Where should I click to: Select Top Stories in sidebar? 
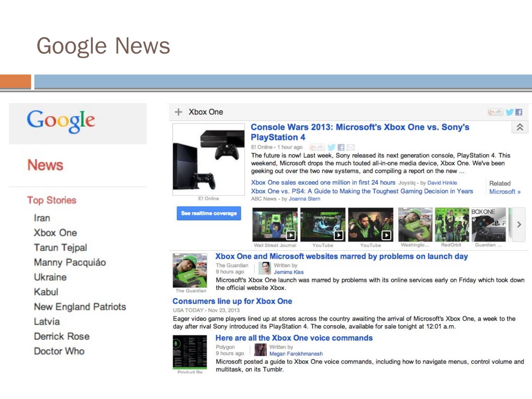(x=52, y=200)
